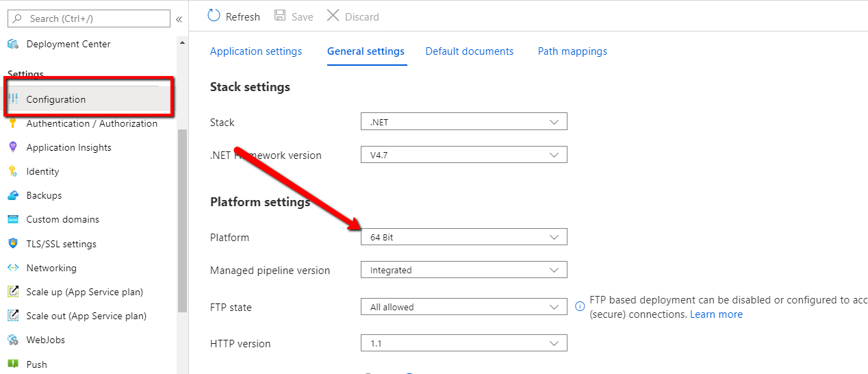The image size is (868, 374).
Task: Open Managed pipeline version dropdown
Action: point(463,270)
